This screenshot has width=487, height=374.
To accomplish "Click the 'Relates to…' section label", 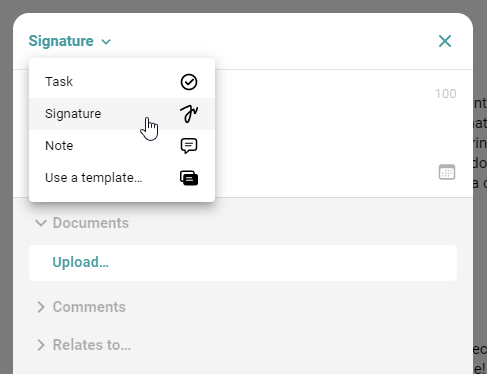I will (92, 345).
